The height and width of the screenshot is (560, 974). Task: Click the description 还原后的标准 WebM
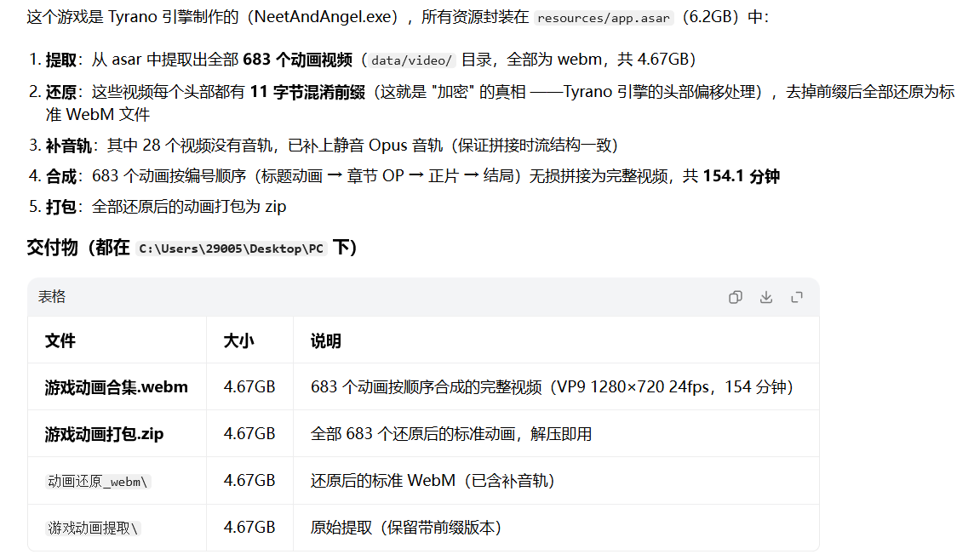[433, 481]
